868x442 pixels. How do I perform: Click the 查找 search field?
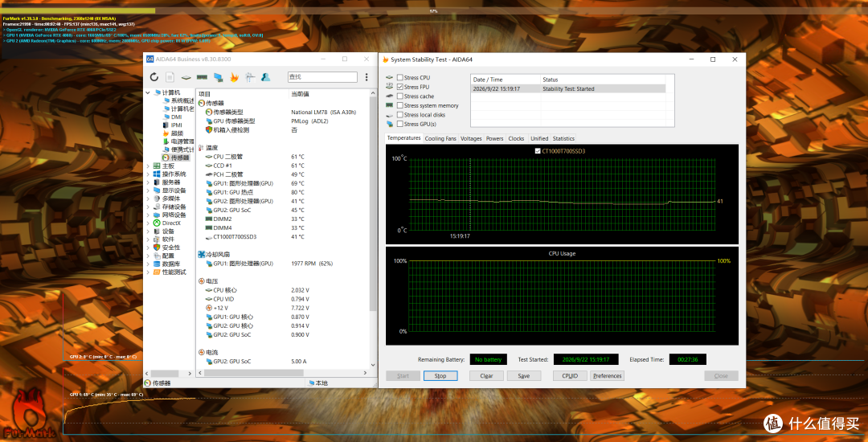pyautogui.click(x=323, y=77)
